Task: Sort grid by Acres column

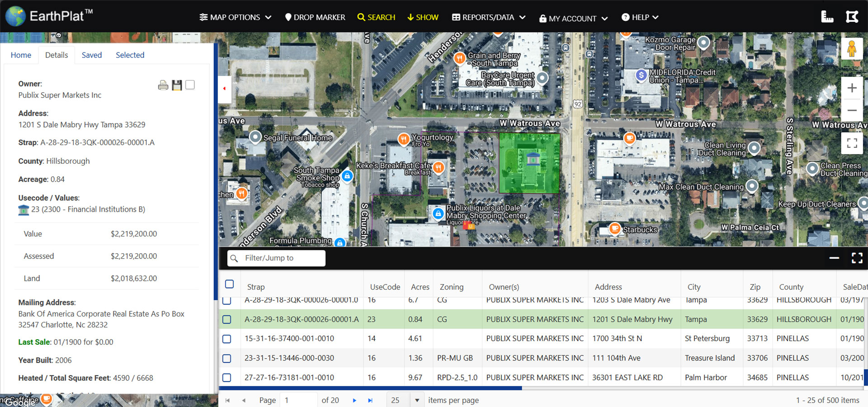Action: [x=420, y=287]
